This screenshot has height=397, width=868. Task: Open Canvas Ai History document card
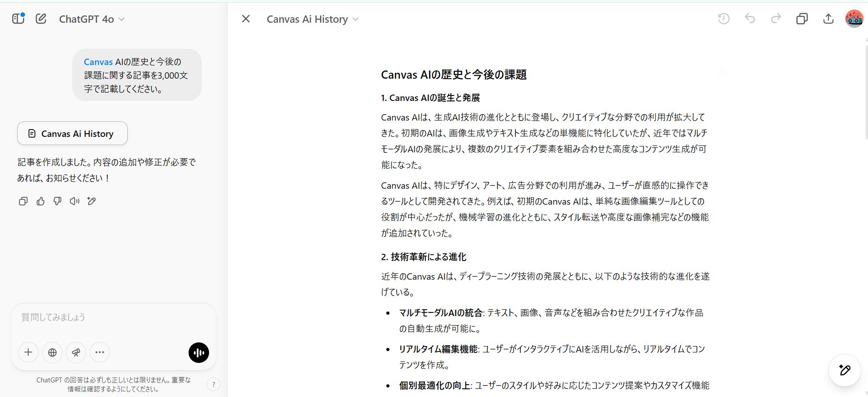(72, 133)
